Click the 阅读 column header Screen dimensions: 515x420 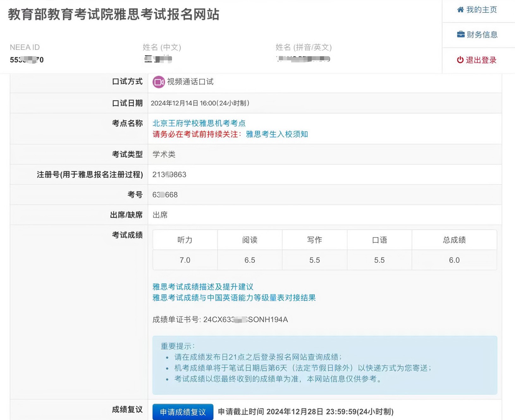[x=250, y=240]
